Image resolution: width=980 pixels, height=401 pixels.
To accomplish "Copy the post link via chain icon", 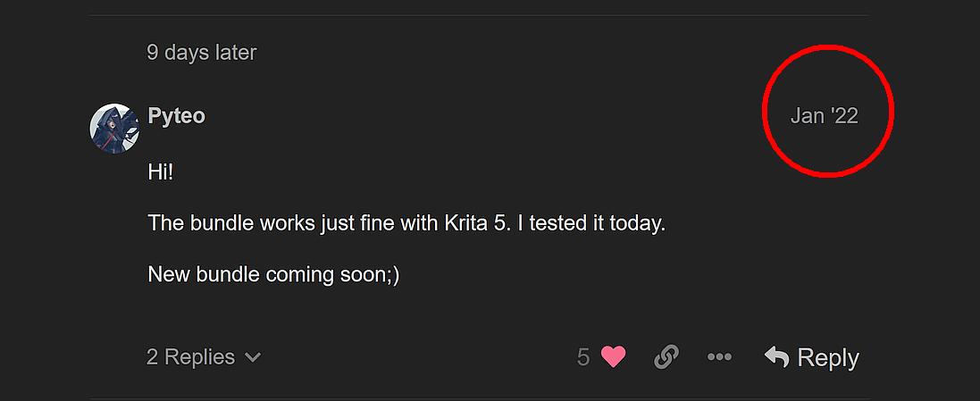I will pyautogui.click(x=666, y=357).
